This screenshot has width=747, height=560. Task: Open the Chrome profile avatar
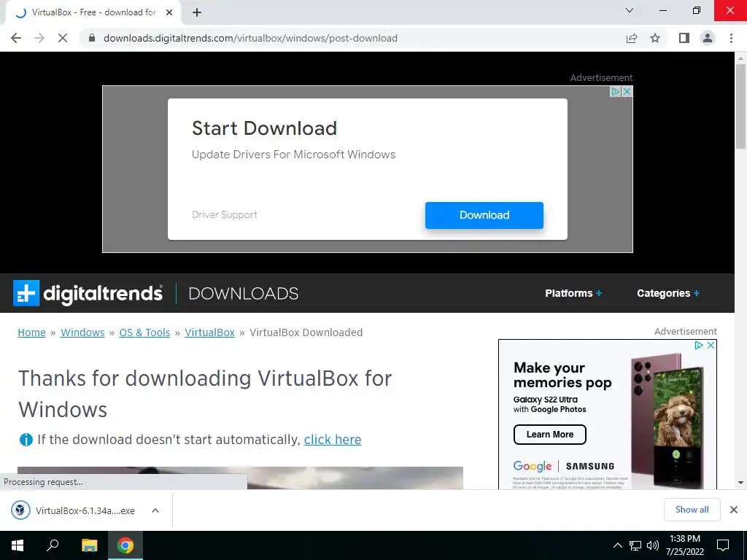click(708, 38)
